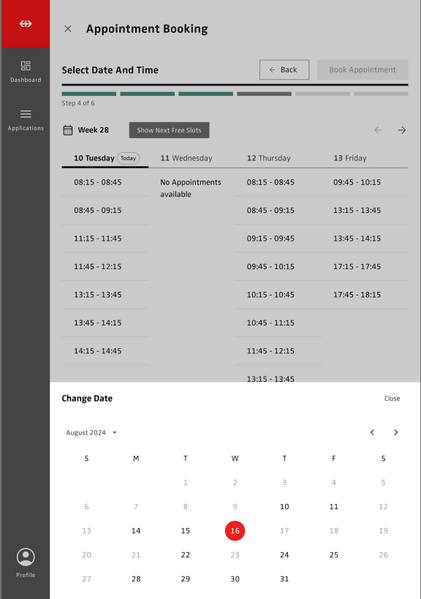Choose Friday slot 13:15 - 13:45
421x599 pixels.
pyautogui.click(x=364, y=210)
